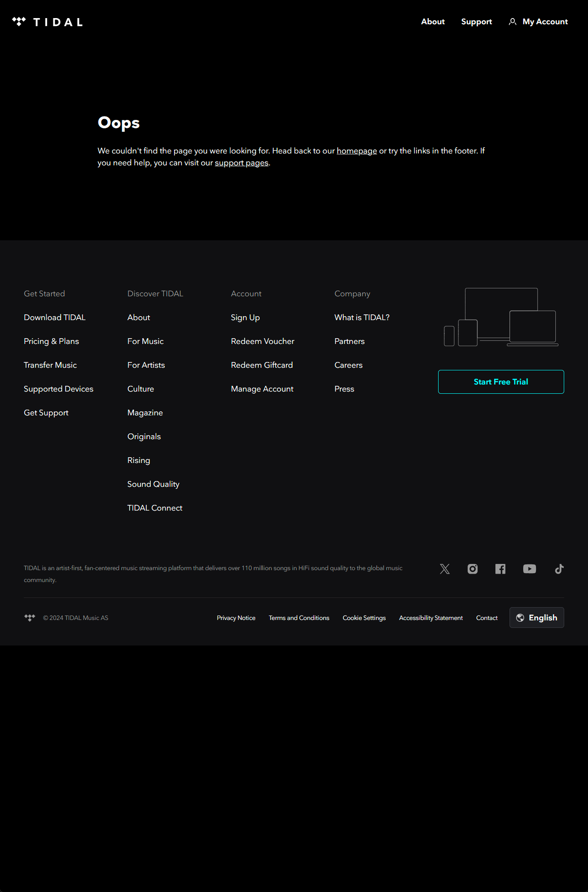Open Redeem Giftcard link
Viewport: 588px width, 892px height.
(262, 365)
